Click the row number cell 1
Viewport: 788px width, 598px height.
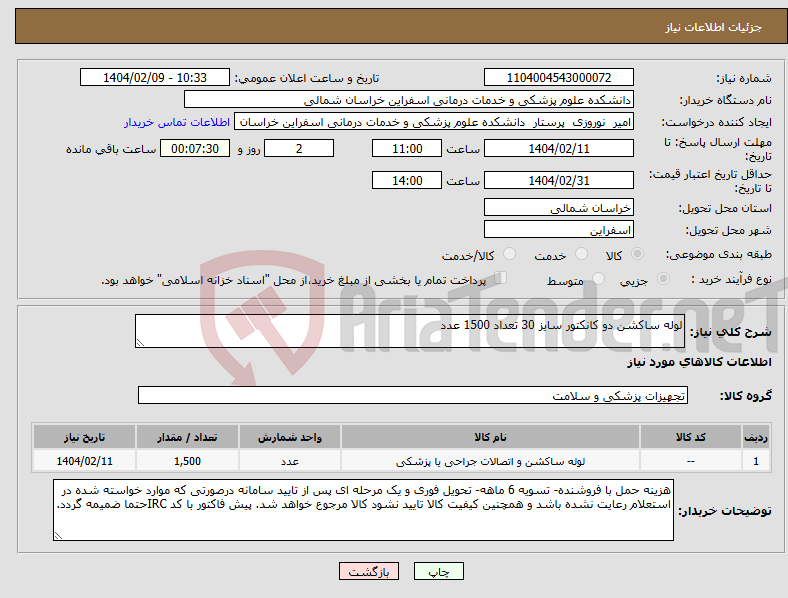756,461
